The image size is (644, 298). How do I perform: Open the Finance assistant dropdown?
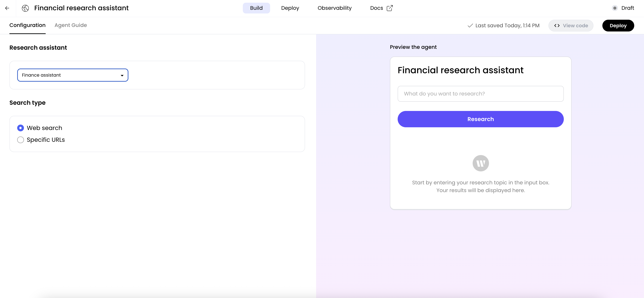point(73,75)
